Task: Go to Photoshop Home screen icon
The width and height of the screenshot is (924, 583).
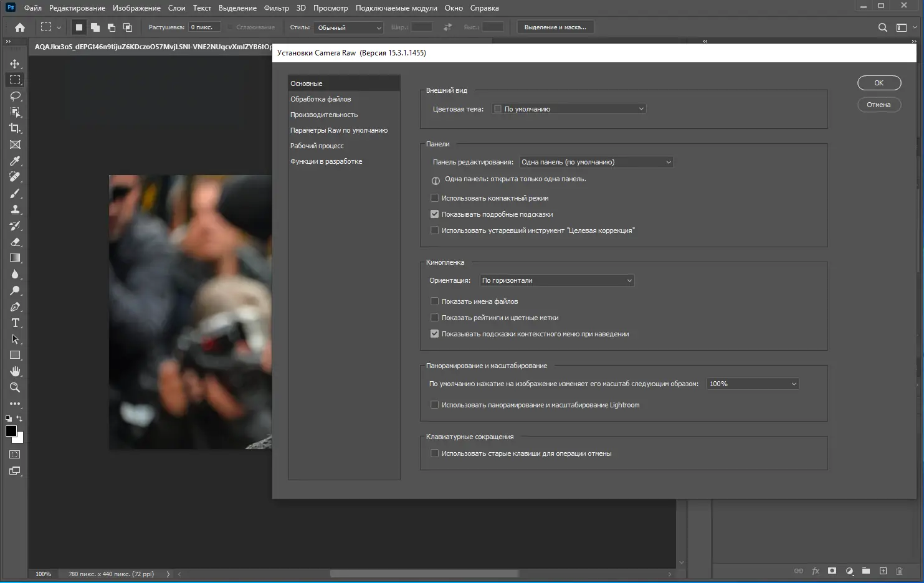Action: pos(20,27)
